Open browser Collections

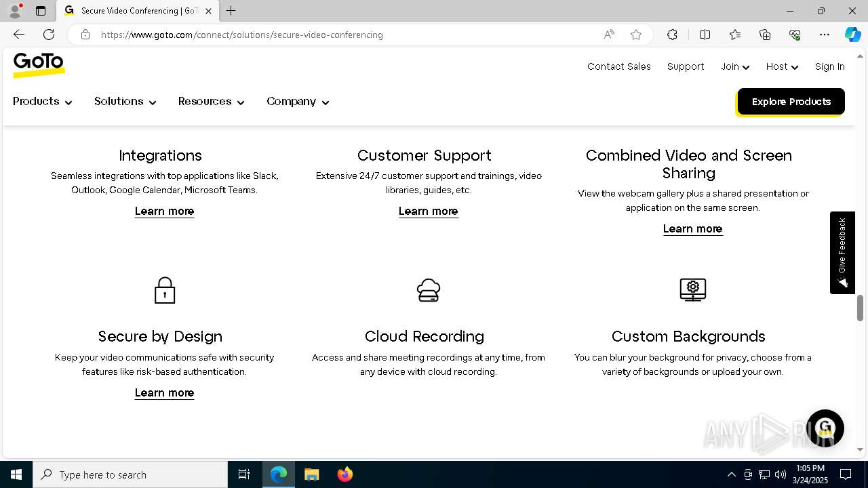click(765, 35)
